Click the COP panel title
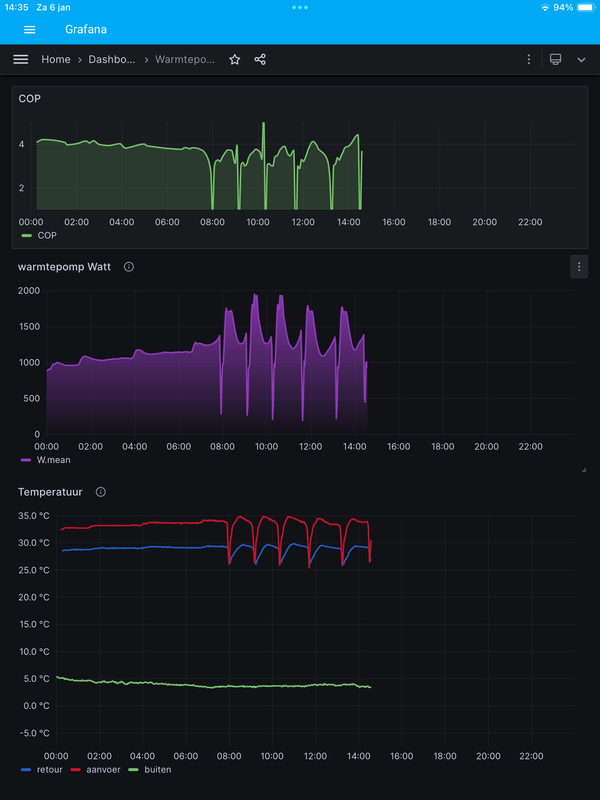The height and width of the screenshot is (800, 600). pyautogui.click(x=30, y=99)
